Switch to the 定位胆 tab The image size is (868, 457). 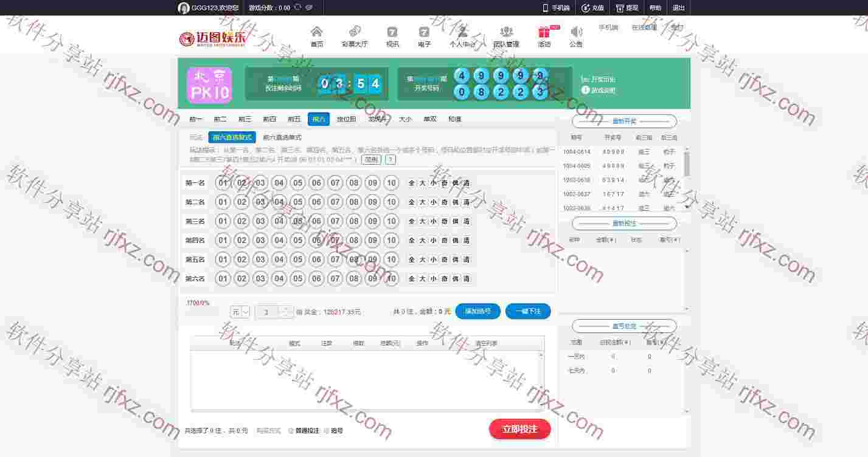coord(346,119)
